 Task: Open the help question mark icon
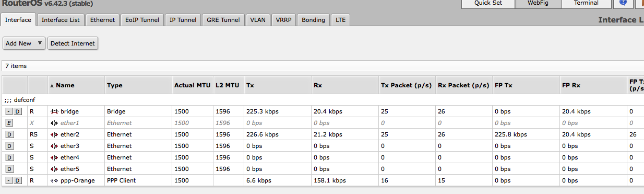[x=623, y=3]
